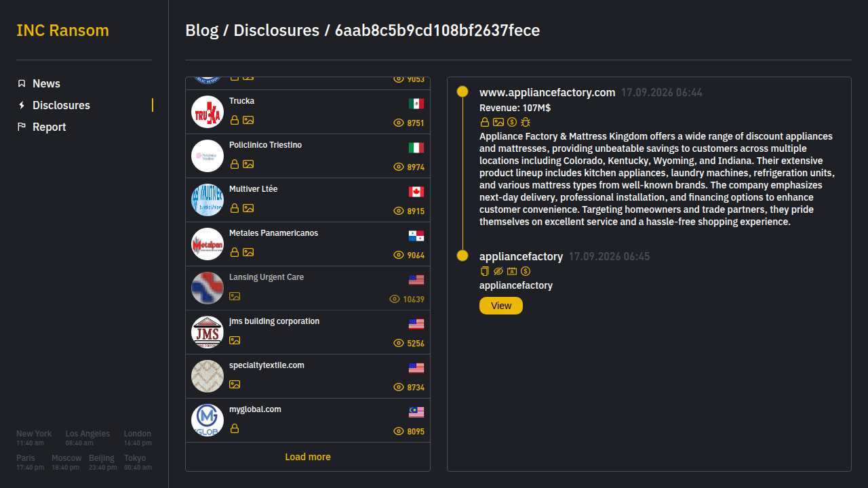Click the eye views icon for Multiver Ltée
Image resolution: width=868 pixels, height=488 pixels.
click(399, 211)
